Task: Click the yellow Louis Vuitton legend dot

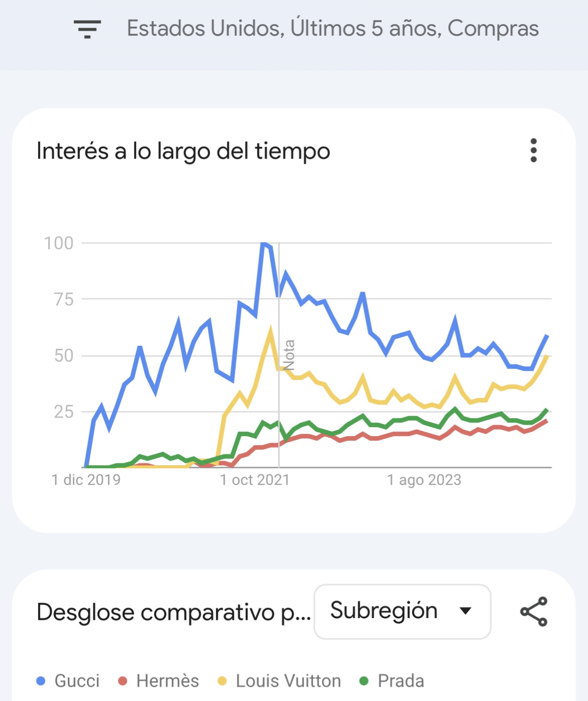Action: [222, 681]
